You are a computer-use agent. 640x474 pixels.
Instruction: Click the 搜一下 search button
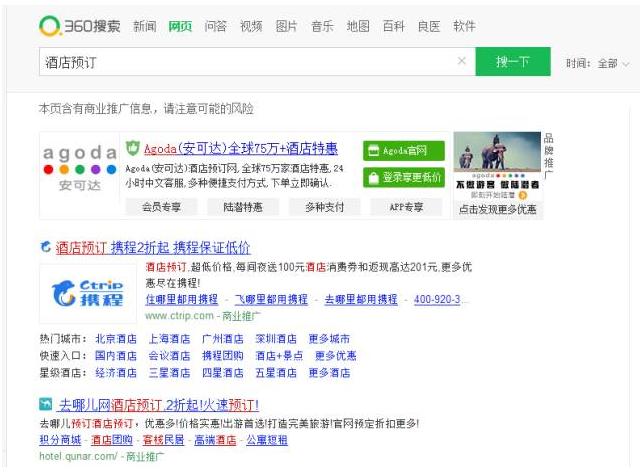coord(513,62)
